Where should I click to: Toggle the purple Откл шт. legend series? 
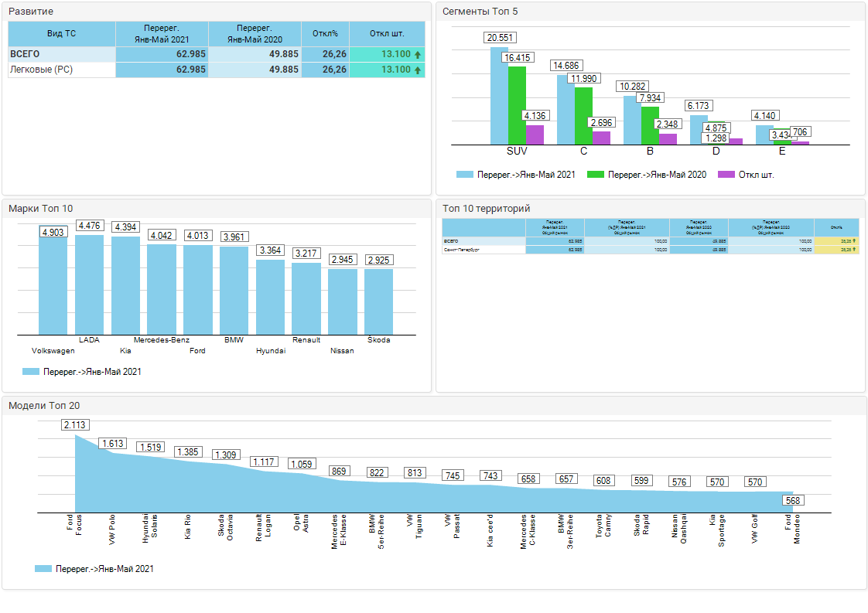pyautogui.click(x=726, y=175)
